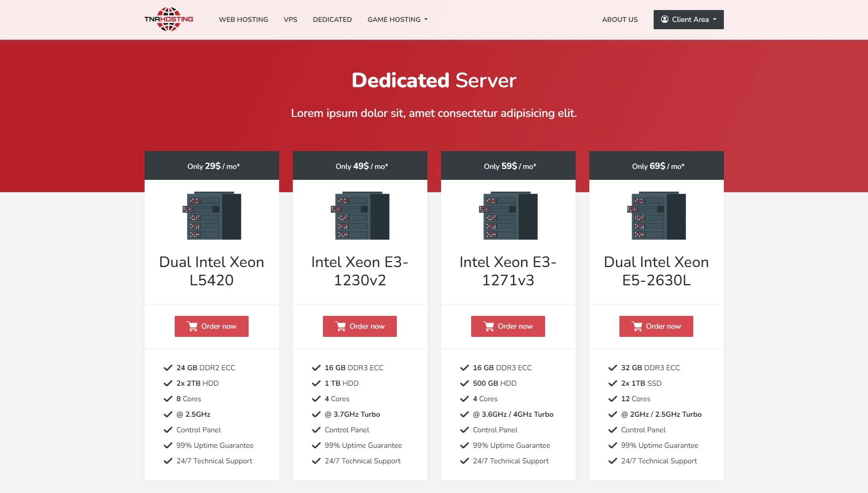Image resolution: width=868 pixels, height=493 pixels.
Task: Go to the VPS page
Action: [x=290, y=20]
